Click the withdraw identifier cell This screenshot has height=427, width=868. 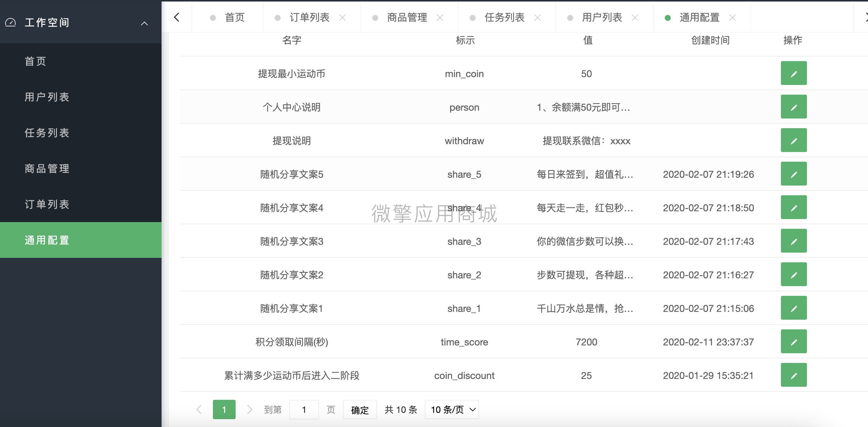coord(464,141)
